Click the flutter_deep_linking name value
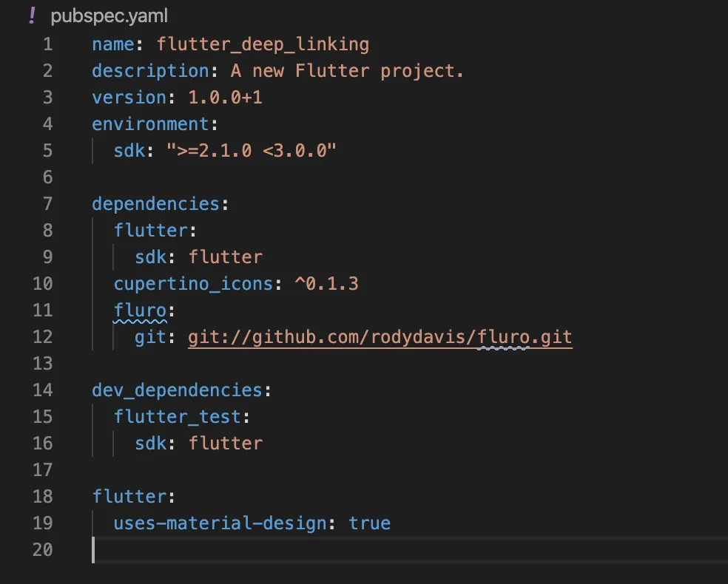This screenshot has width=728, height=584. [x=263, y=44]
